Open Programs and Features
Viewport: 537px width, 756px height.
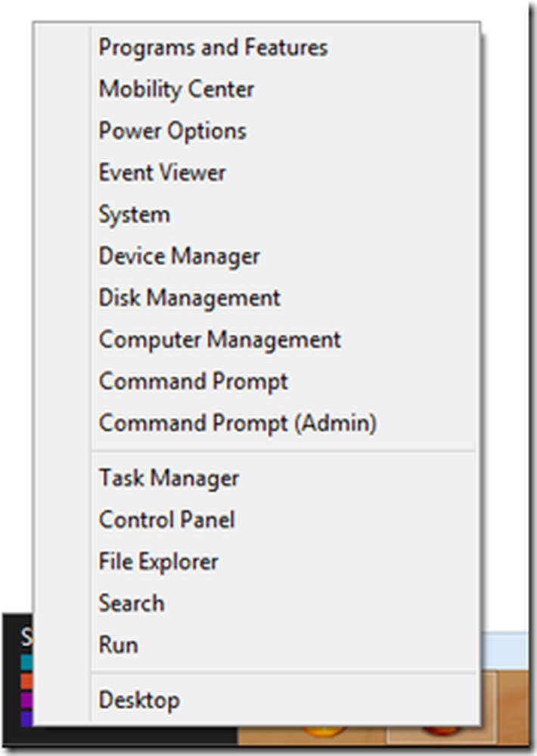click(213, 48)
